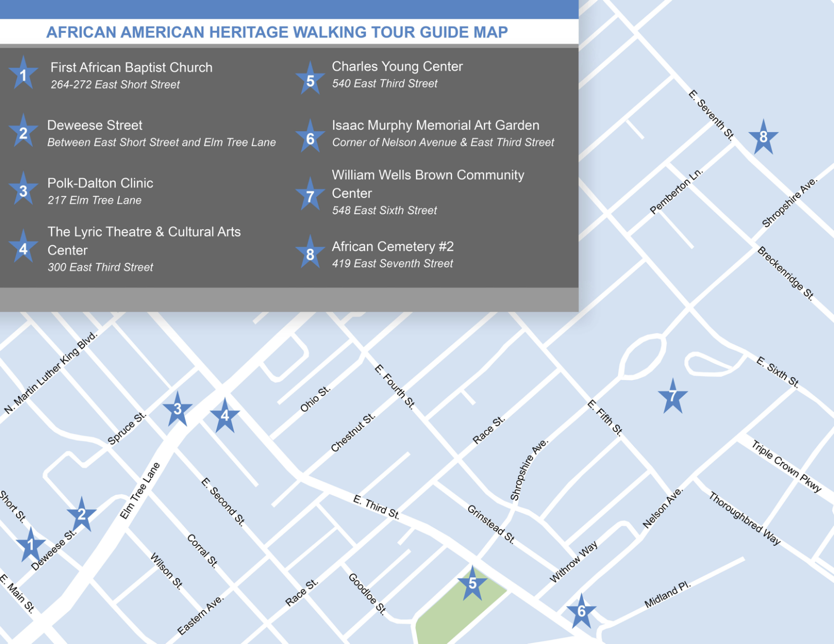834x644 pixels.
Task: Click the 'Grinstead St.' street label
Action: click(x=491, y=524)
